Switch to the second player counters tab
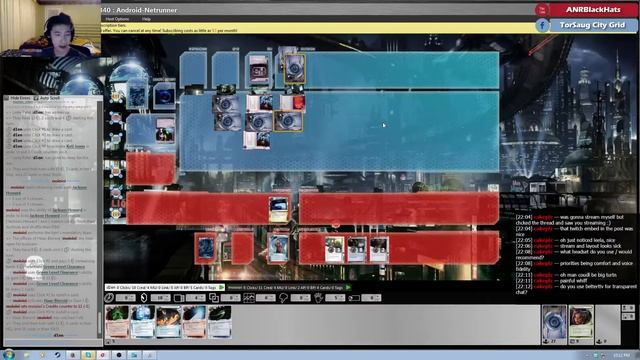This screenshot has width=640, height=360. pyautogui.click(x=289, y=287)
